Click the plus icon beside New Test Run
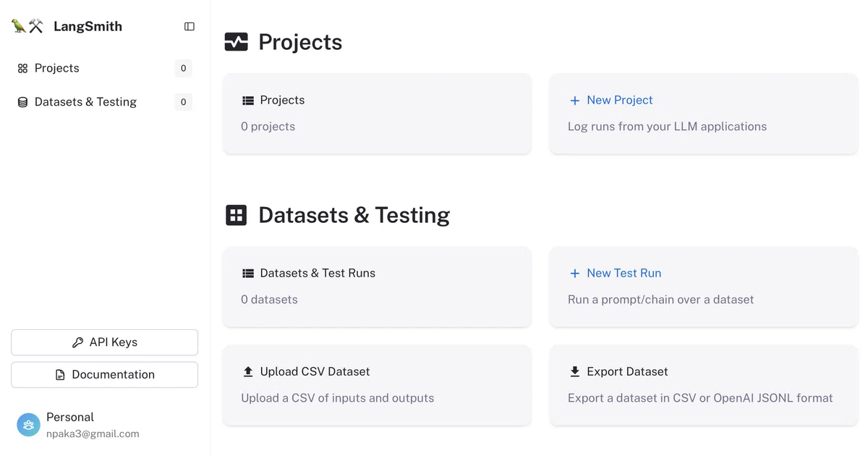The width and height of the screenshot is (868, 456). tap(575, 274)
